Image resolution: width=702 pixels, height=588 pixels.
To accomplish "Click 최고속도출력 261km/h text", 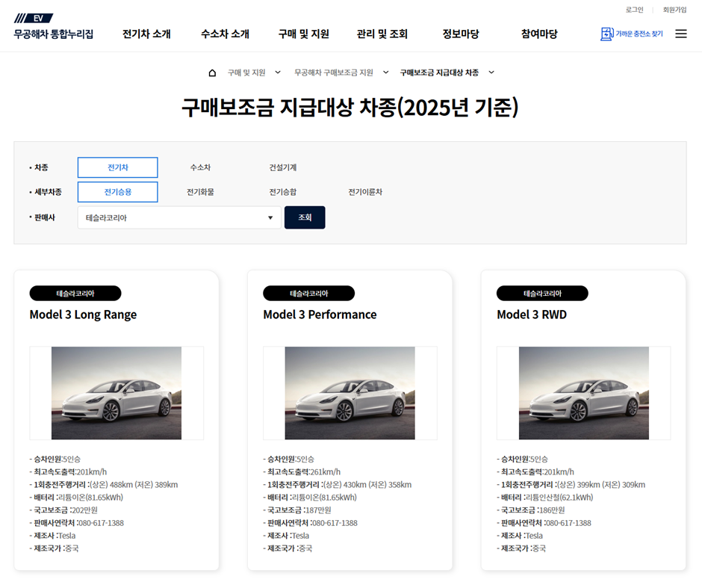I will (x=302, y=472).
